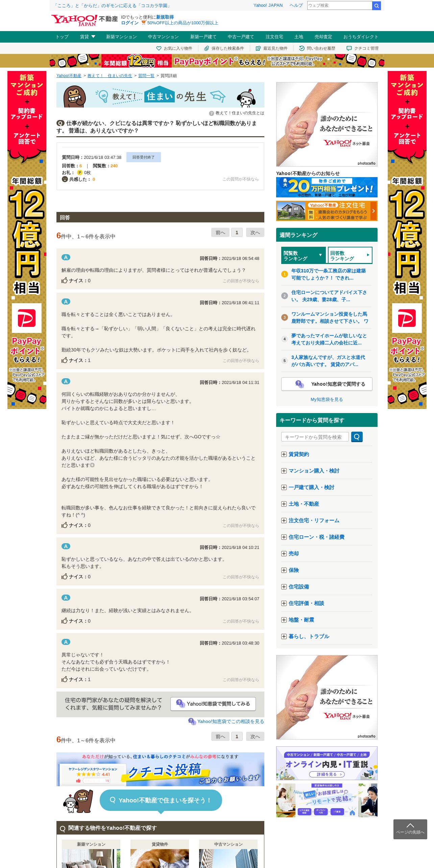Open おうちダイレクト navigation item
The width and height of the screenshot is (434, 868).
[x=361, y=37]
